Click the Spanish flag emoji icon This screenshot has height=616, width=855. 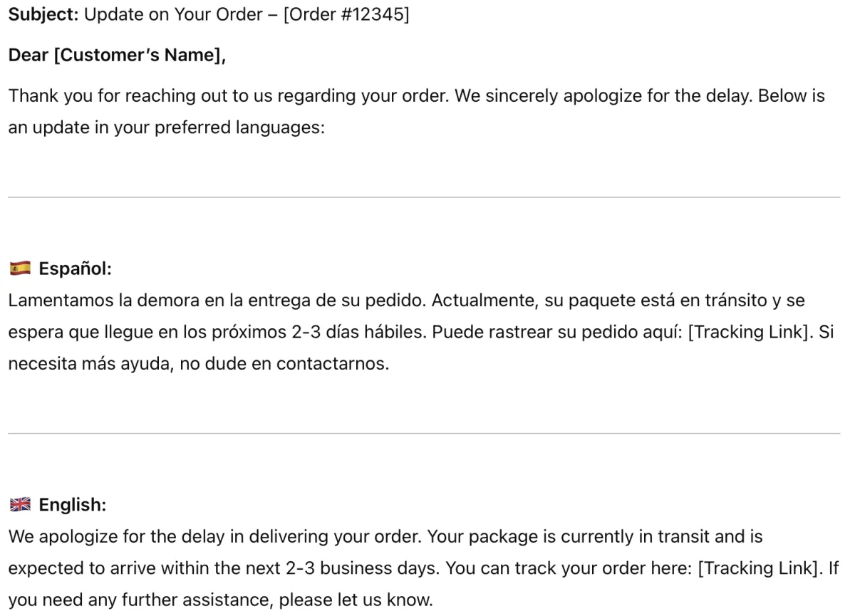[20, 269]
